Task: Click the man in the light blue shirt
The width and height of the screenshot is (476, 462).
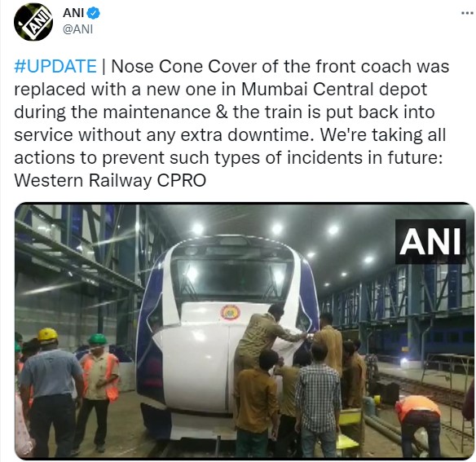Action: coord(51,394)
